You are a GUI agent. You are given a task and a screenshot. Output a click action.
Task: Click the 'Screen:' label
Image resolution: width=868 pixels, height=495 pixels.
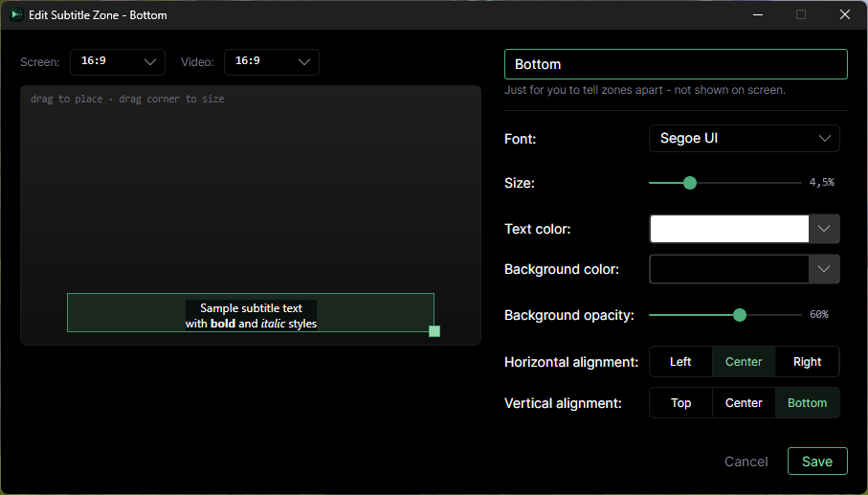click(x=40, y=62)
